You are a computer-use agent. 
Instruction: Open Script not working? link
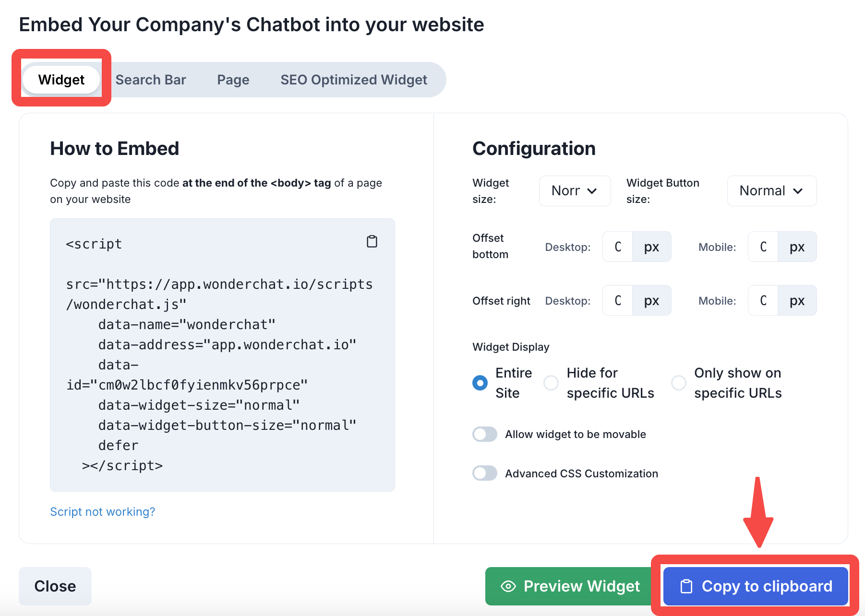click(103, 512)
